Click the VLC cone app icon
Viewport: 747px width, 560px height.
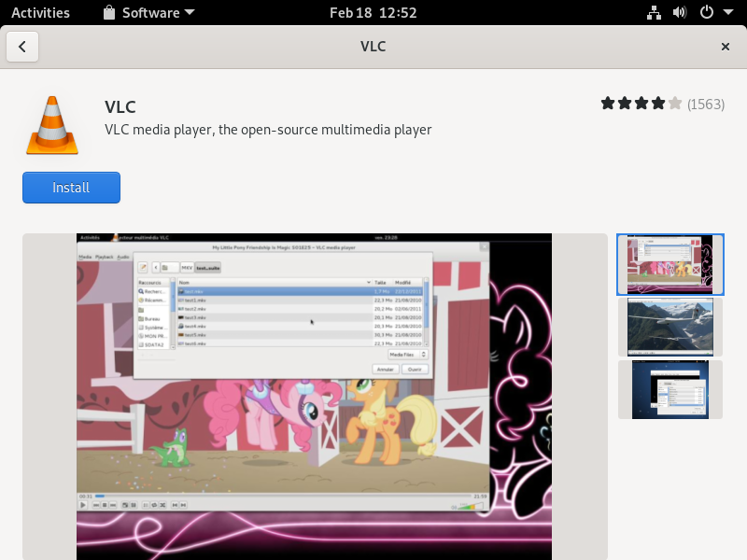point(52,125)
